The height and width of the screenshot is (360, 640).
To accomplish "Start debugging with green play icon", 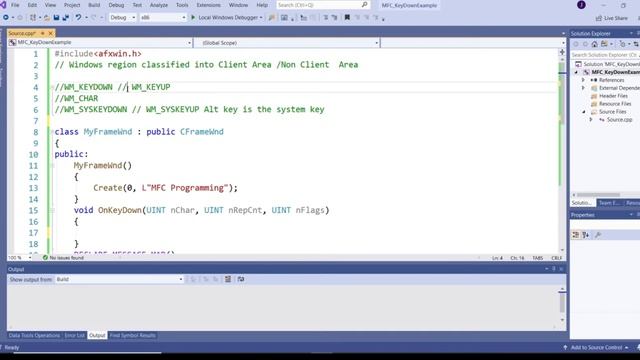I will pos(193,18).
